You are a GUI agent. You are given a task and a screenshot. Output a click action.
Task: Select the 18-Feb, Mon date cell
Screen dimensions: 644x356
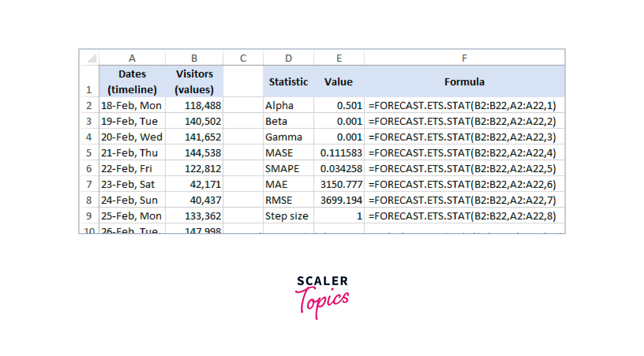coord(132,105)
